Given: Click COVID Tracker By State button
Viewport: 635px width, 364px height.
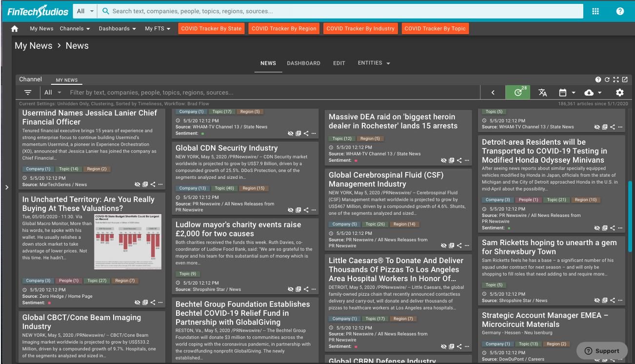Looking at the screenshot, I should (x=211, y=29).
